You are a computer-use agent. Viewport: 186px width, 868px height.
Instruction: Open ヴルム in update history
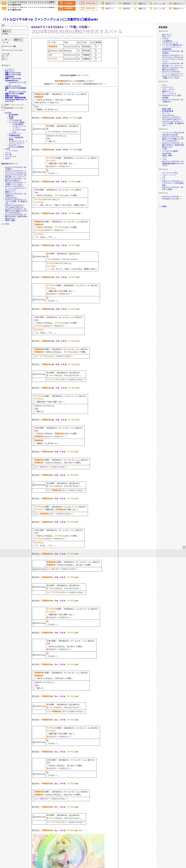tap(164, 85)
